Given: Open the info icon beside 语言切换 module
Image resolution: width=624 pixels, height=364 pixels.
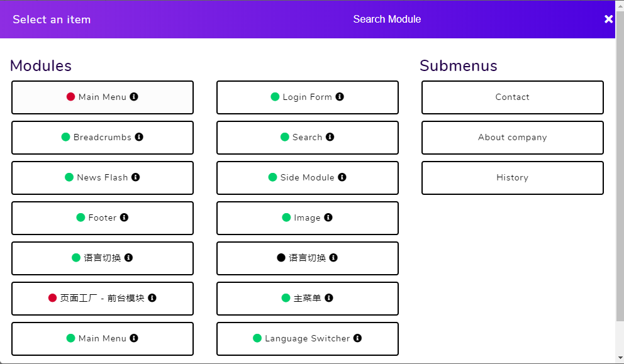Looking at the screenshot, I should (130, 258).
